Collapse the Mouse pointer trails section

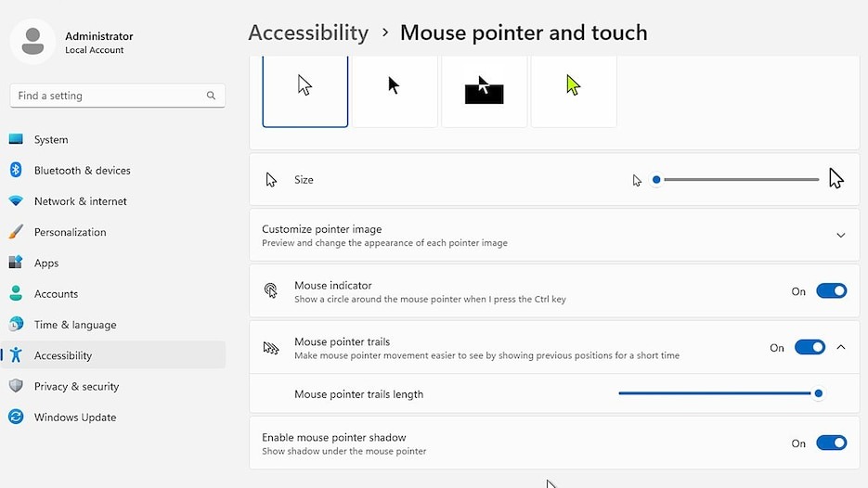tap(841, 347)
